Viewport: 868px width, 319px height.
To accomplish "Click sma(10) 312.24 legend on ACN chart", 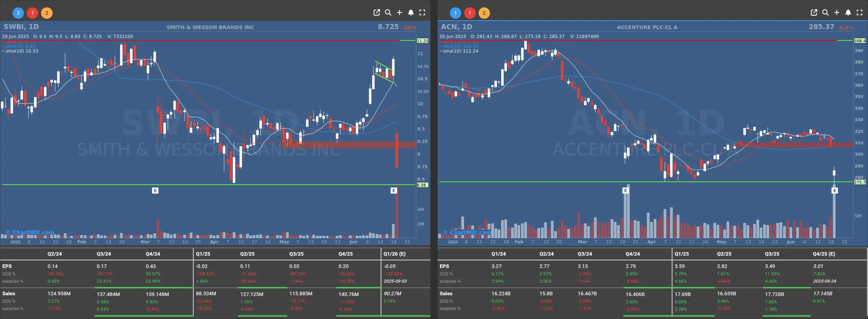I will click(459, 51).
